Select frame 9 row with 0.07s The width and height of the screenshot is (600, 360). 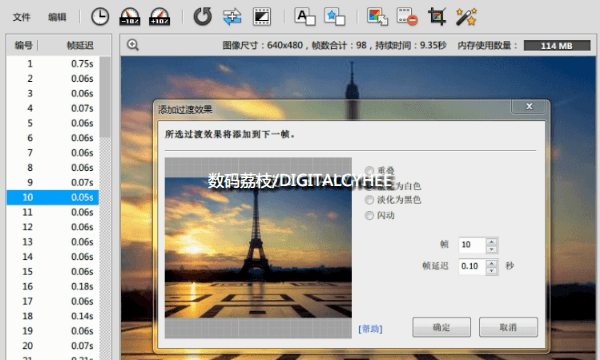click(x=53, y=182)
